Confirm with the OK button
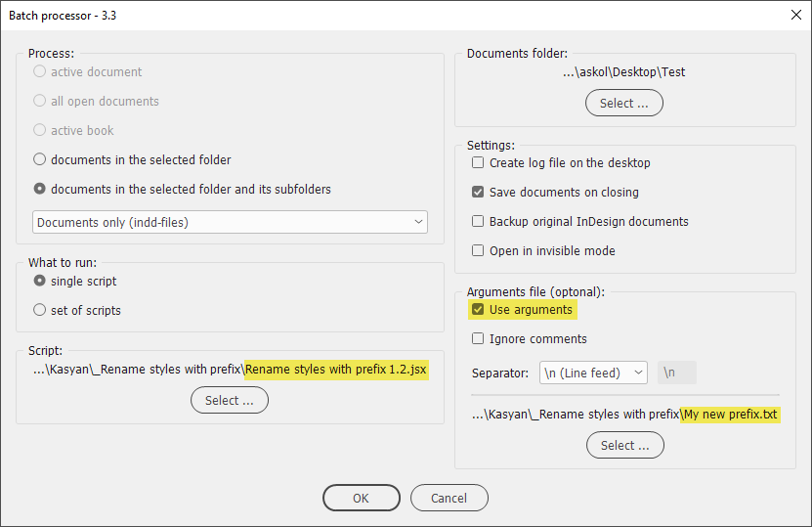812x527 pixels. (x=362, y=498)
